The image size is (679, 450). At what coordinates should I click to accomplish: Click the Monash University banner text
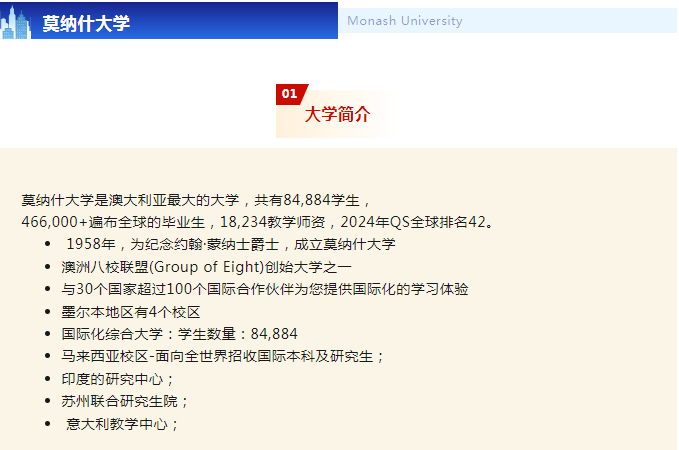point(404,21)
